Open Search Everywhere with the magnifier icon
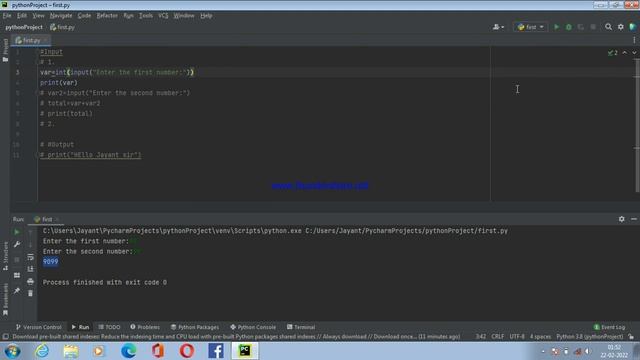640x360 pixels. [x=608, y=27]
